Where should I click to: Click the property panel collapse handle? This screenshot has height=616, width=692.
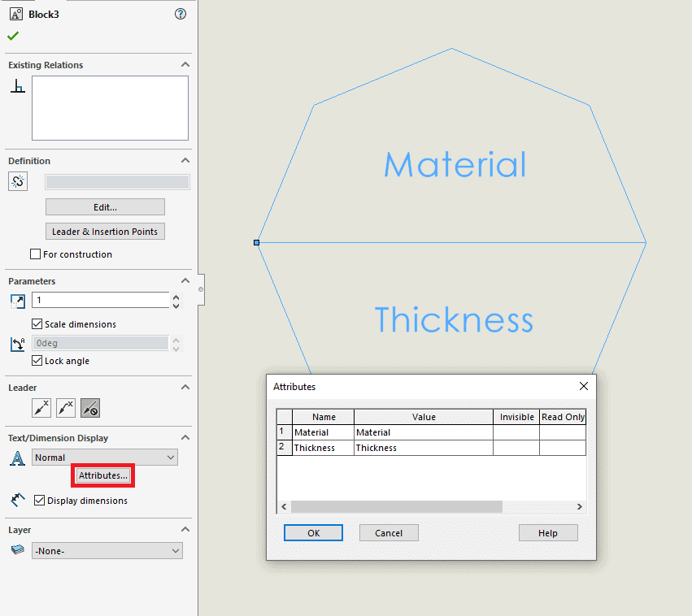[201, 289]
